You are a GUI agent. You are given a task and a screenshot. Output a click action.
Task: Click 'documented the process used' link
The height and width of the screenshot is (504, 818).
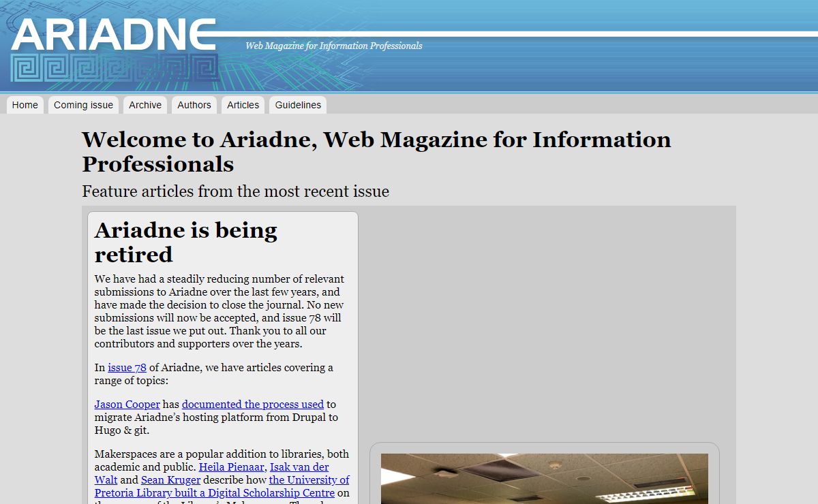click(253, 405)
